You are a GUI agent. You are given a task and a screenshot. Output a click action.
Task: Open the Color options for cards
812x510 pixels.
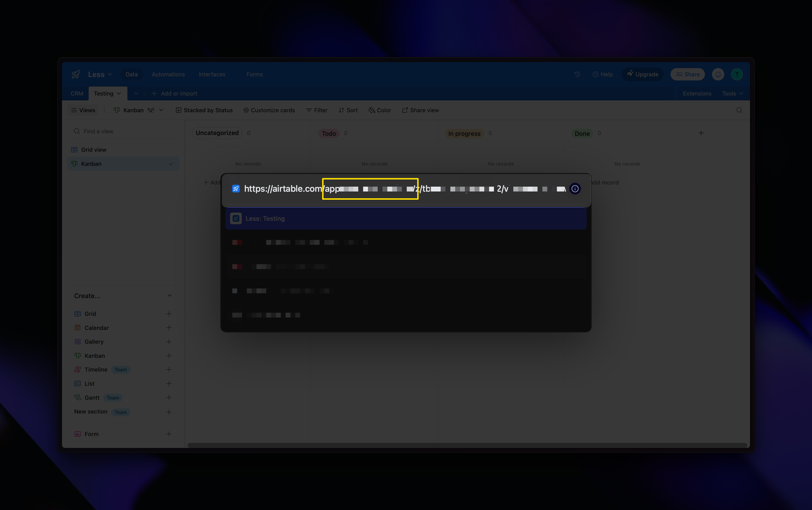coord(380,110)
